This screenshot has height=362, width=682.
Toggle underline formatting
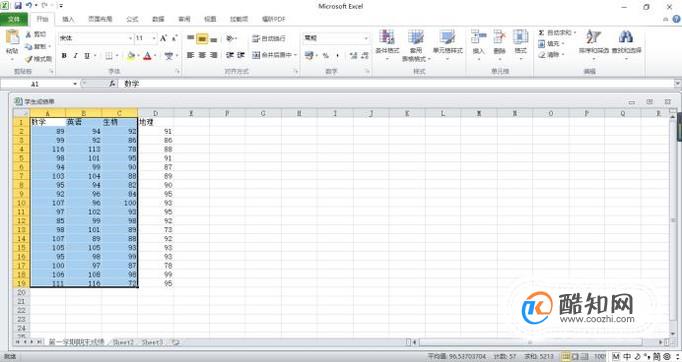(x=87, y=56)
